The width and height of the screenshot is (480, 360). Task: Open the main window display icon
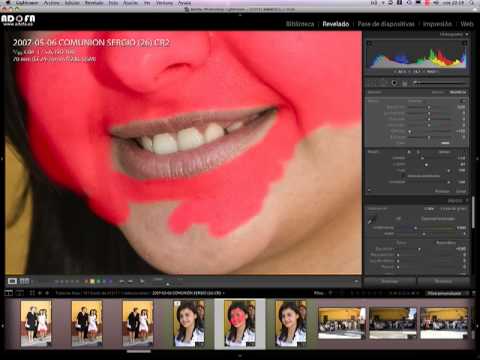pos(8,293)
